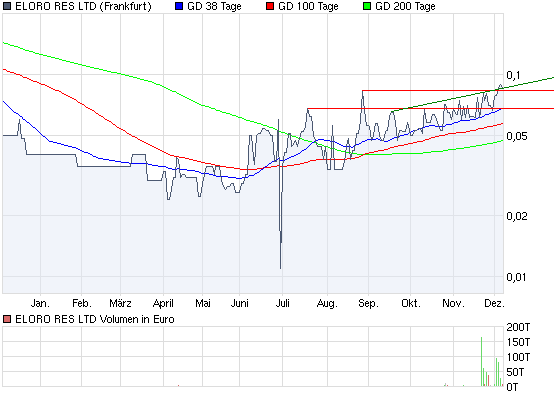554x405 pixels.
Task: Click the 0,1 price axis label
Action: pos(513,75)
